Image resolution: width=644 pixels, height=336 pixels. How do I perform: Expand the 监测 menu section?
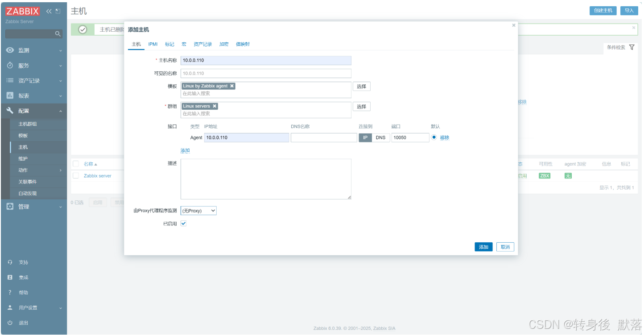pyautogui.click(x=61, y=51)
